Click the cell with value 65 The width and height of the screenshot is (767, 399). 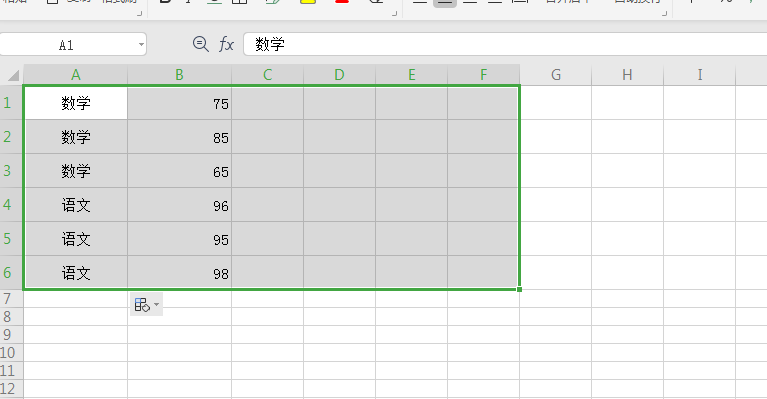(x=180, y=171)
